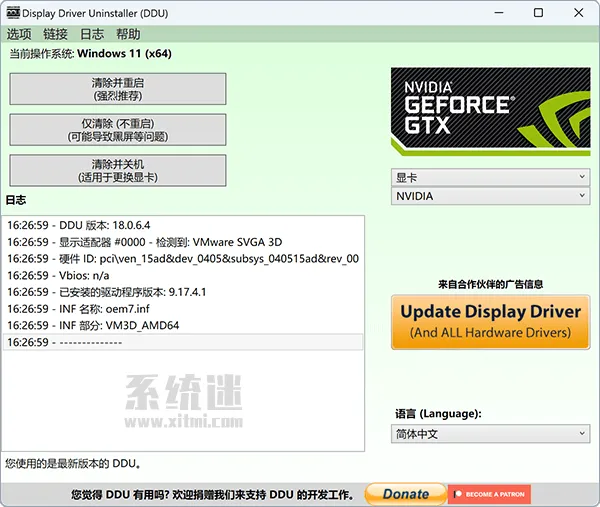Select log line INF 名称: oem7.inf

[x=183, y=309]
